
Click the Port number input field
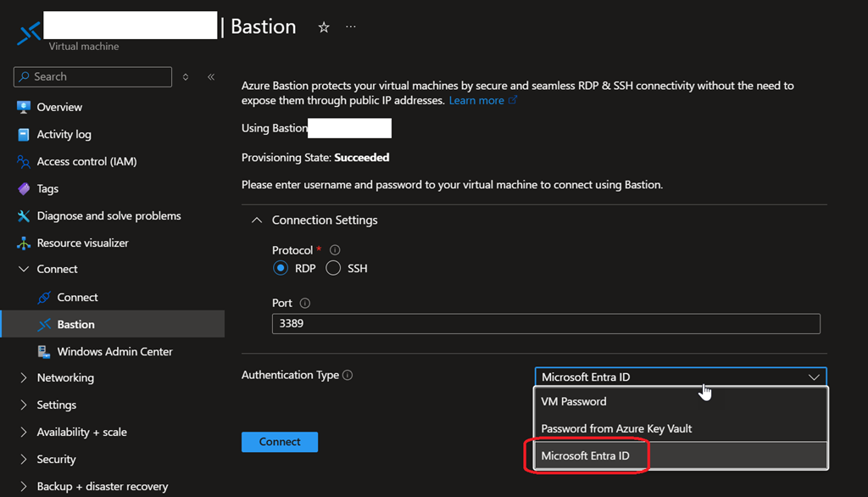tap(546, 324)
